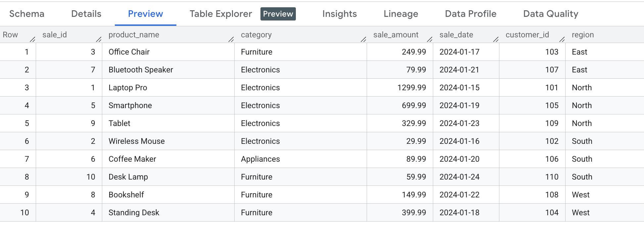The width and height of the screenshot is (644, 246).
Task: Click sale amount 149.99
Action: [x=414, y=195]
